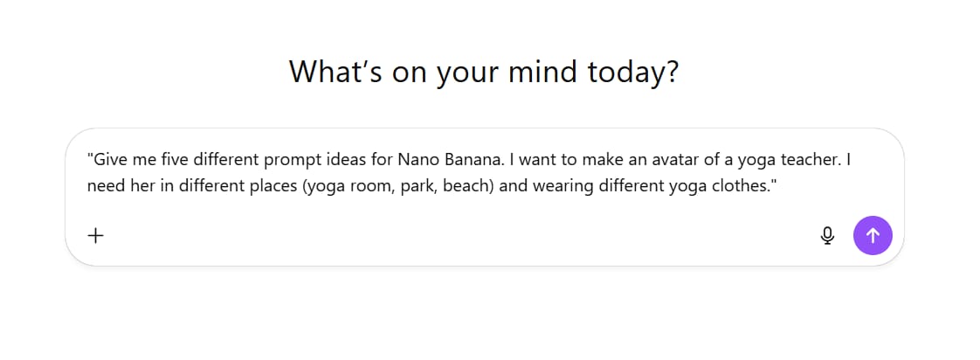Activate the microphone voice input icon
This screenshot has width=980, height=360.
(828, 235)
